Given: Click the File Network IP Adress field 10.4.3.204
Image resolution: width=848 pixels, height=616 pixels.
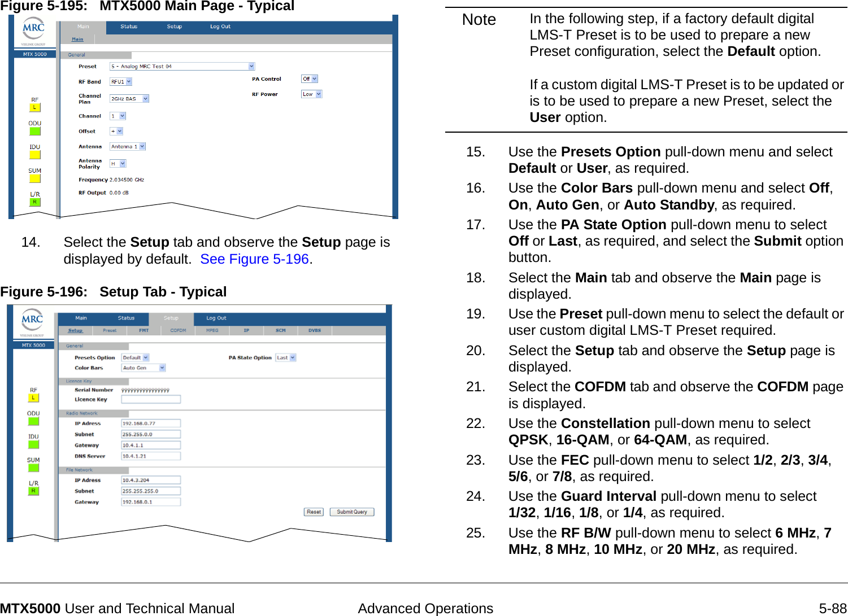Looking at the screenshot, I should click(151, 480).
